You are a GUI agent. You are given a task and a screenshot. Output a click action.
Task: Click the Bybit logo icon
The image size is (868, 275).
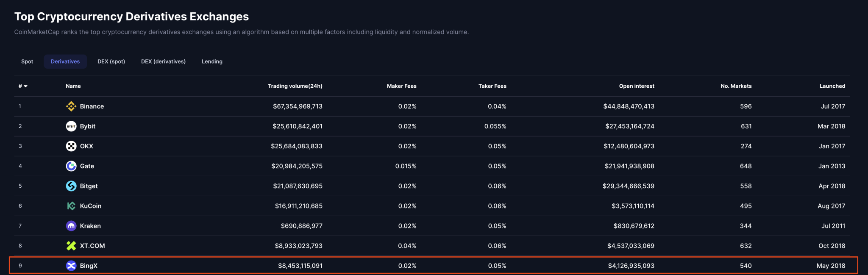coord(71,126)
